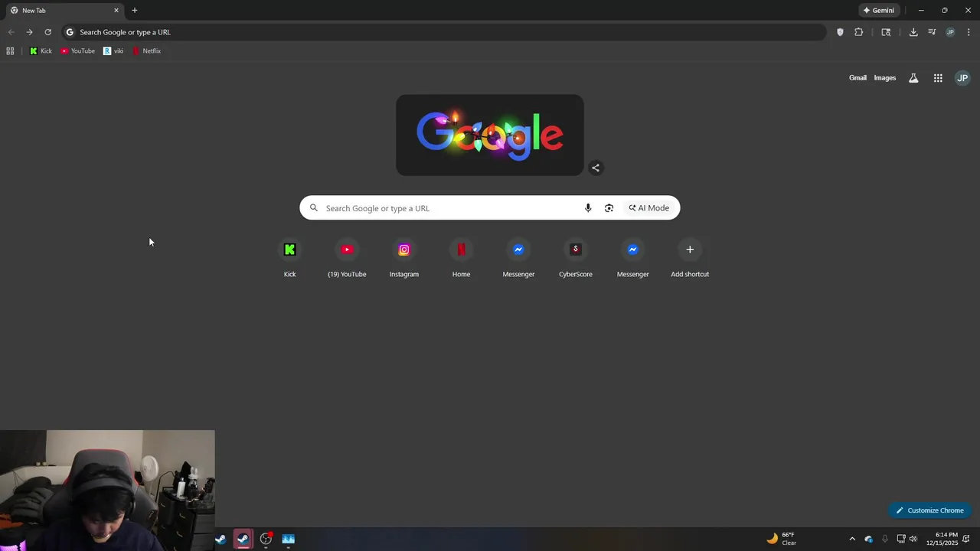The width and height of the screenshot is (980, 551).
Task: Open the Gmail link
Action: coord(857,78)
